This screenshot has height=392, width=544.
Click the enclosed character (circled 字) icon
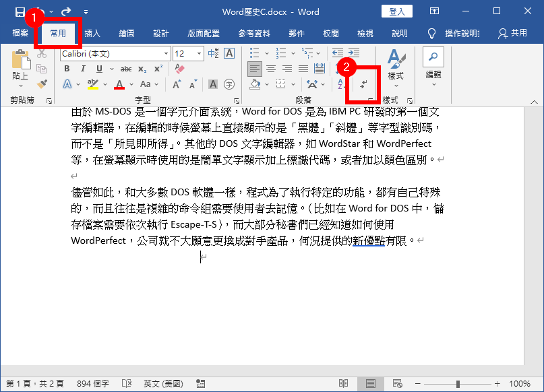coord(229,84)
